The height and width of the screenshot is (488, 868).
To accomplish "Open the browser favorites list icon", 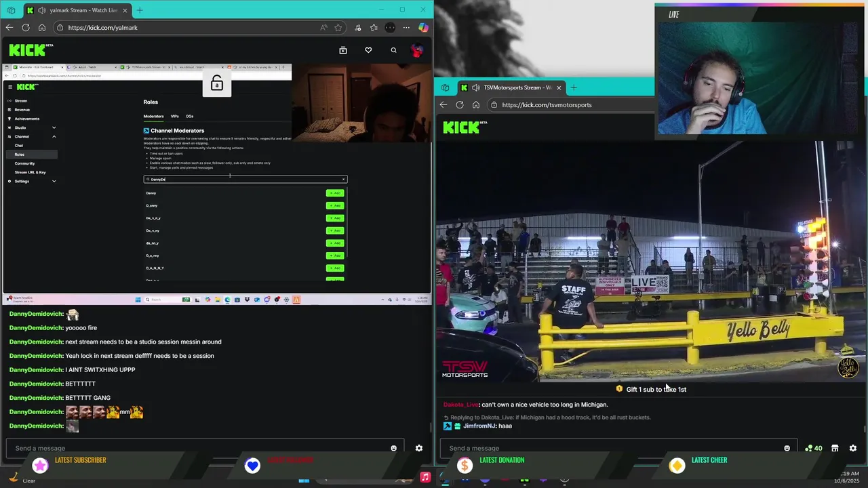I will pyautogui.click(x=374, y=28).
